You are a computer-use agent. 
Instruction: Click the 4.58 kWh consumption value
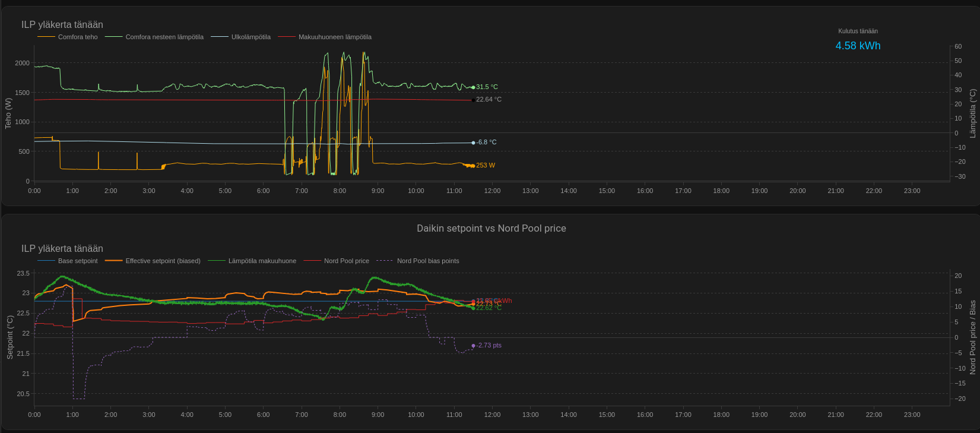[x=858, y=46]
